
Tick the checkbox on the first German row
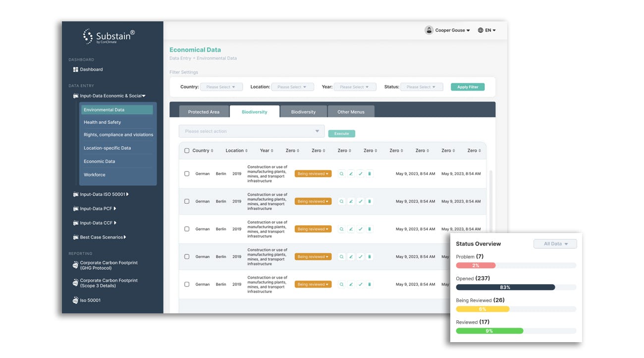click(x=187, y=173)
